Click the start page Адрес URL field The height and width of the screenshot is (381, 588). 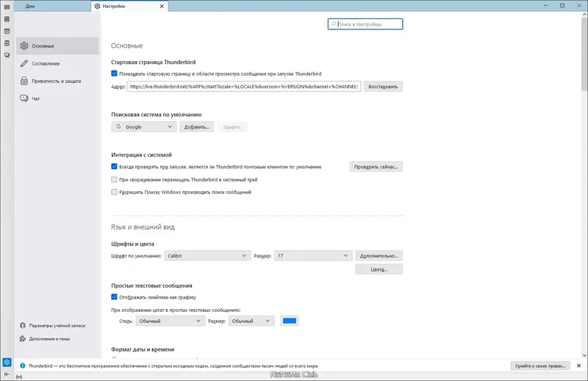tap(244, 86)
